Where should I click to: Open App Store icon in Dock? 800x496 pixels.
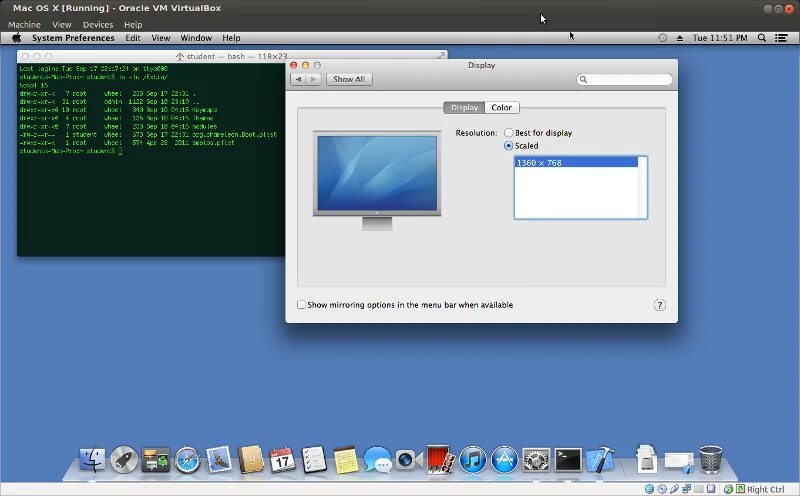click(x=504, y=460)
